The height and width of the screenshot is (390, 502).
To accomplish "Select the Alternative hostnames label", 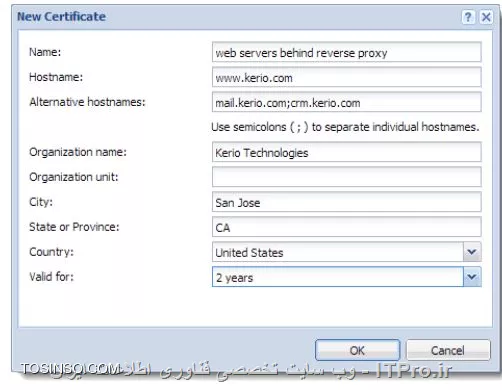I will click(x=87, y=102).
